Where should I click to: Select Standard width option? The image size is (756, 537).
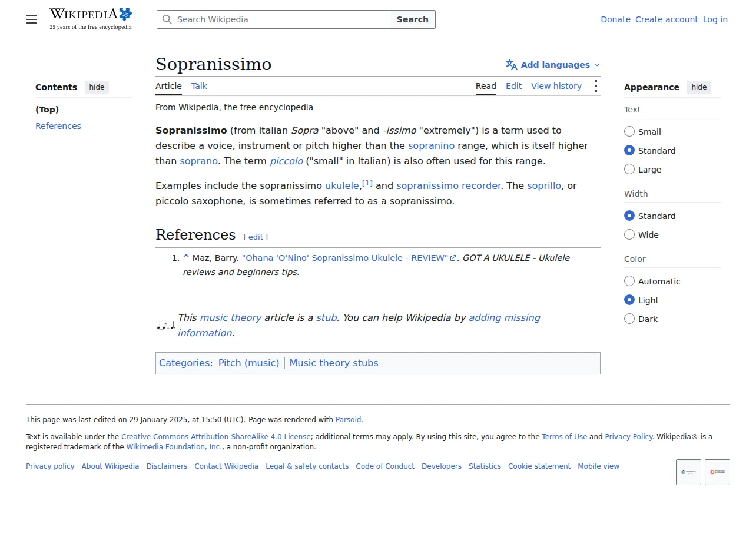[629, 216]
